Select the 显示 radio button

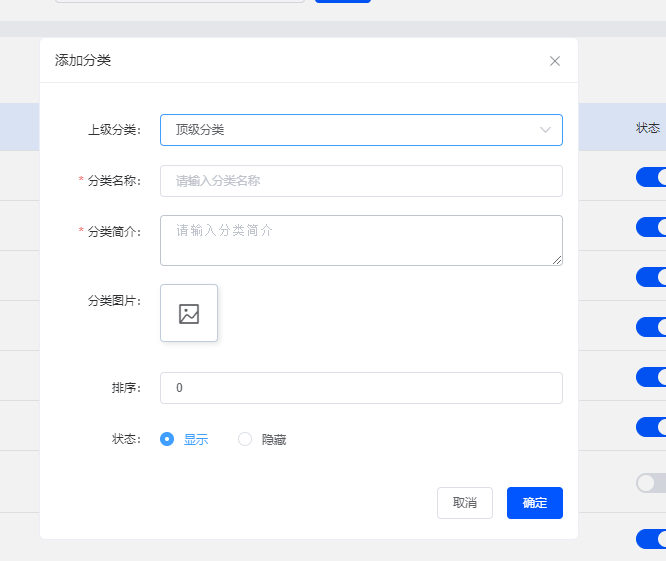(x=167, y=439)
